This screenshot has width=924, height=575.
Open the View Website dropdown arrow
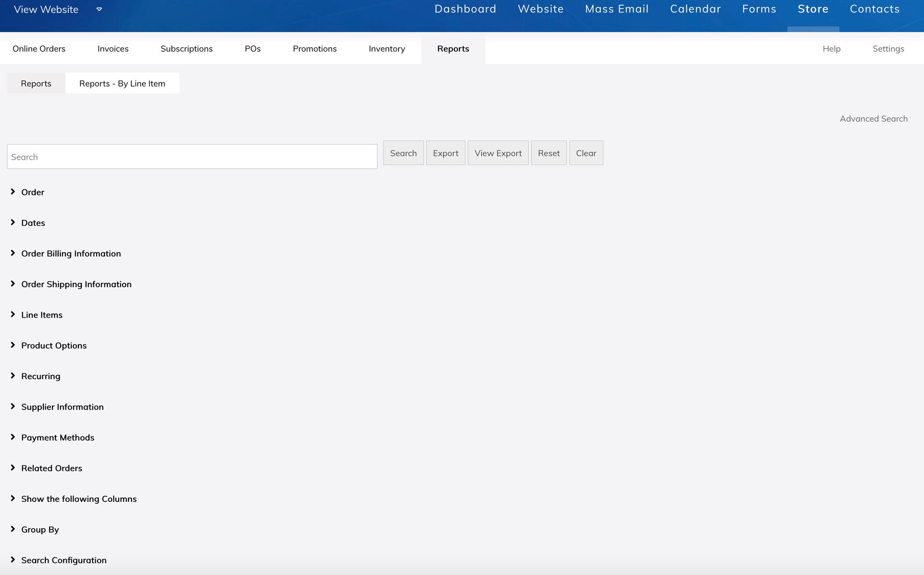tap(99, 9)
